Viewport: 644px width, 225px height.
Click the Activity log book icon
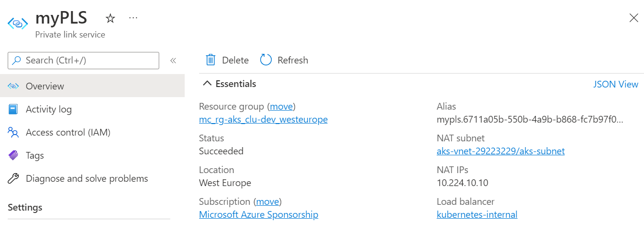[13, 109]
